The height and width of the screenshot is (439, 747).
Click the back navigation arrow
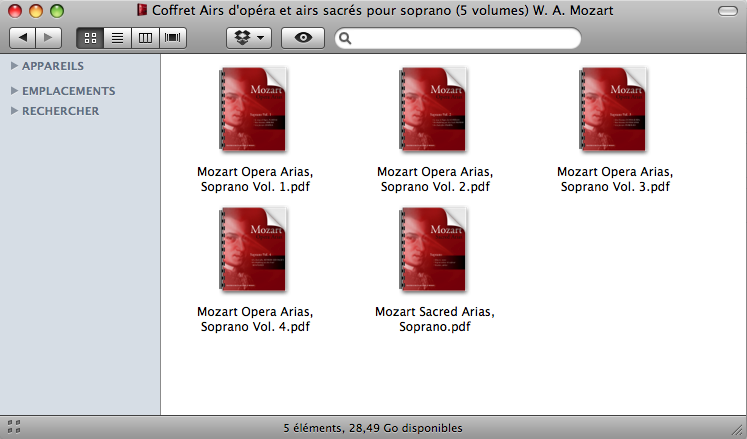coord(23,38)
